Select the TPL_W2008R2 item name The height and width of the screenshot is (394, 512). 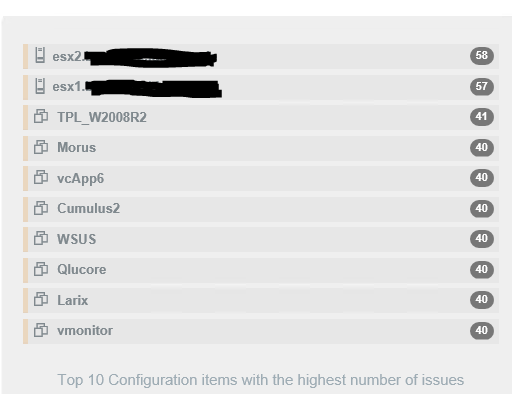coord(102,117)
